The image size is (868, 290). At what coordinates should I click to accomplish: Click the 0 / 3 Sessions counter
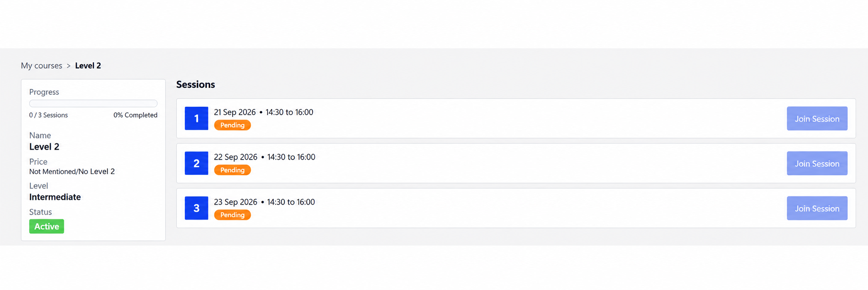(48, 115)
